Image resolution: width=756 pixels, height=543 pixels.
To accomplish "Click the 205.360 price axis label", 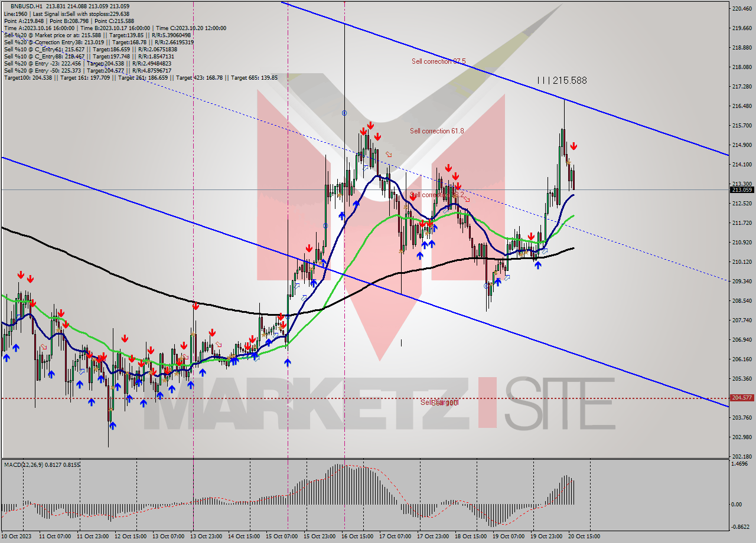I will (x=742, y=379).
